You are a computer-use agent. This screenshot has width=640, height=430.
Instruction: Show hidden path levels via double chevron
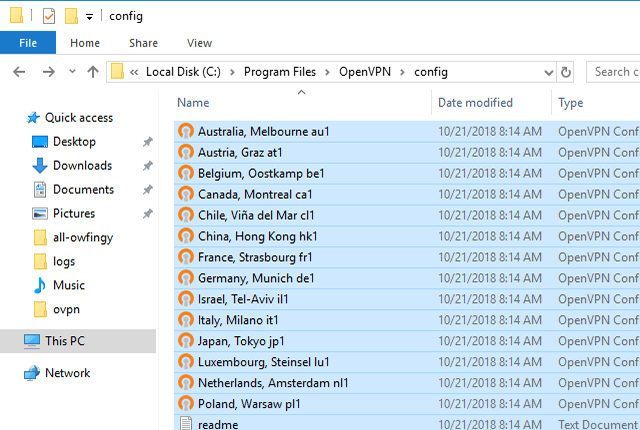(x=134, y=72)
